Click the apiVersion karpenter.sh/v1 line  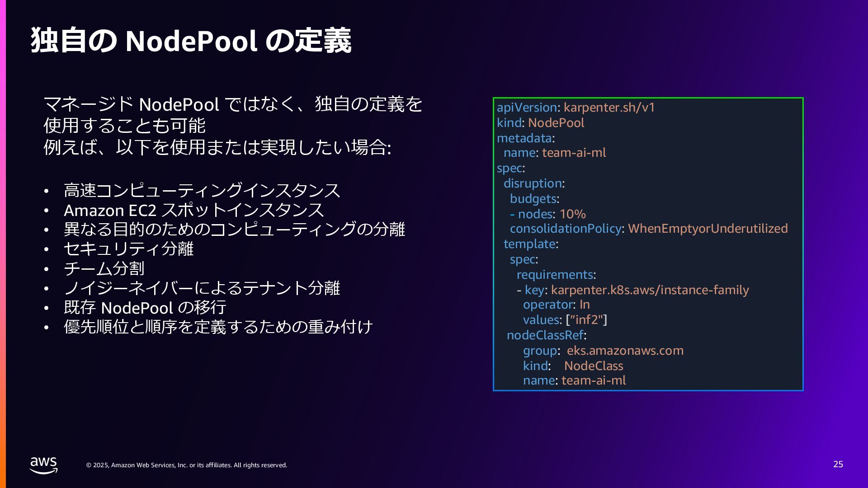point(576,108)
